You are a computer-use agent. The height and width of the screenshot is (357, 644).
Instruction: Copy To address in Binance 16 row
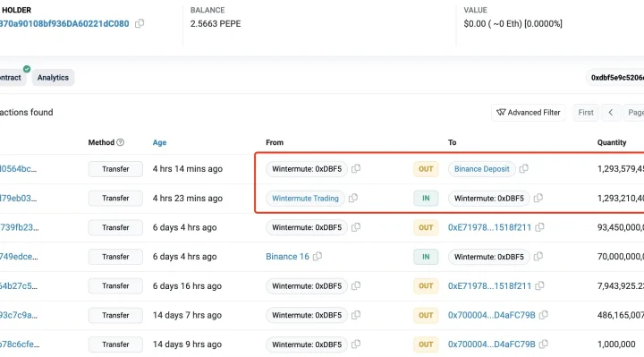(x=538, y=257)
